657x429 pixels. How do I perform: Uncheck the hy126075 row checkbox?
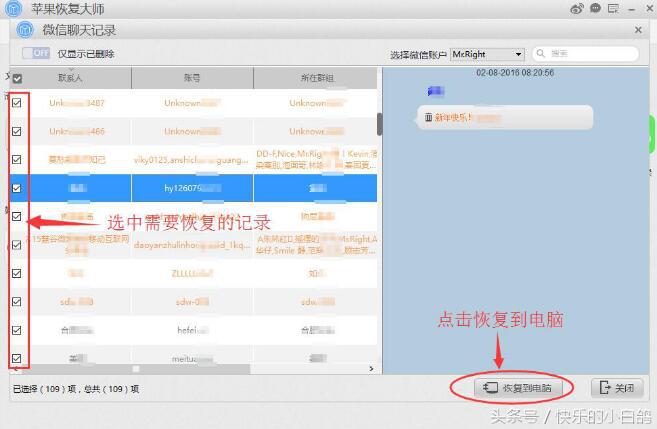tap(17, 188)
